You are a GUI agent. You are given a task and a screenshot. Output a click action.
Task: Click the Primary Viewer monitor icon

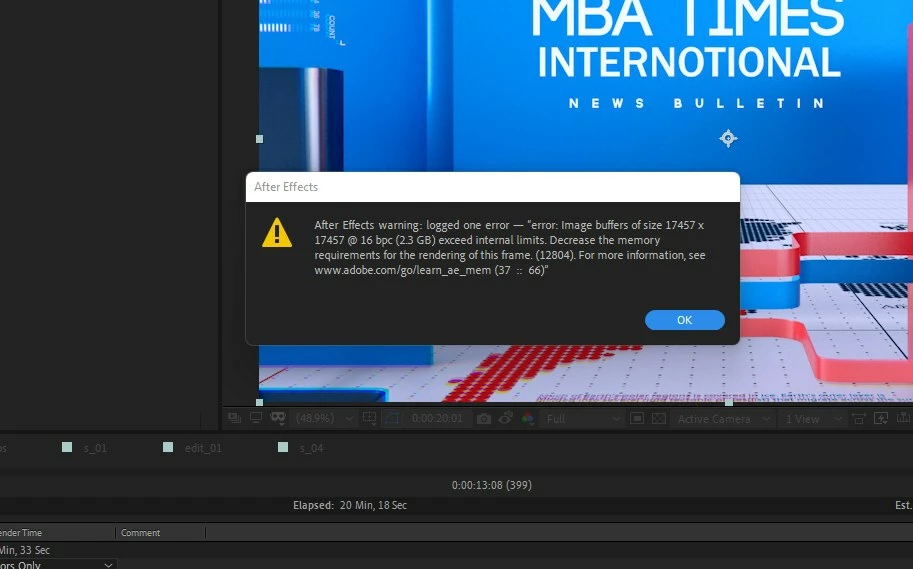(256, 418)
